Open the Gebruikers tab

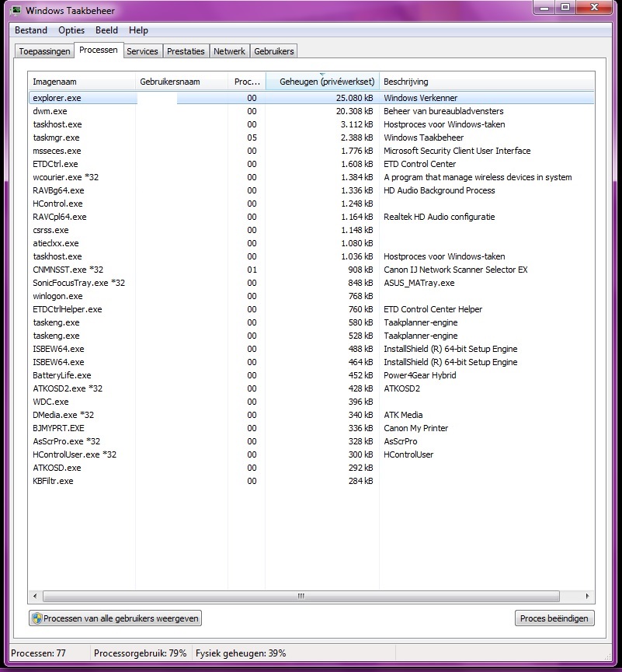coord(274,51)
